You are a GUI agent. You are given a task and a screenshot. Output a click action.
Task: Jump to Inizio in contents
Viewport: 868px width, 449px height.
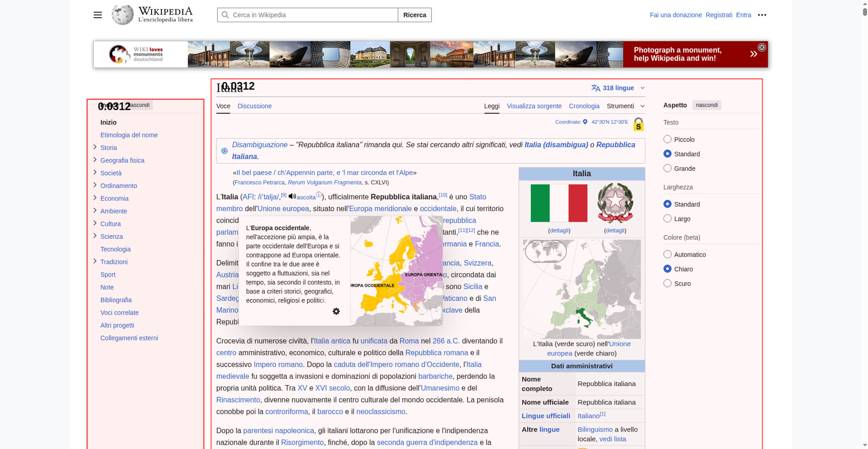(x=108, y=122)
